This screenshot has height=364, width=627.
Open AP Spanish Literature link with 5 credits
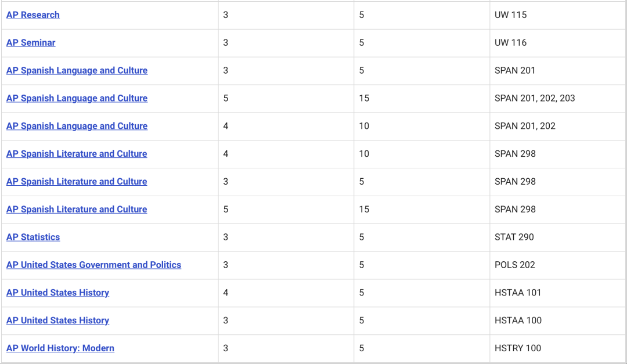(x=77, y=182)
